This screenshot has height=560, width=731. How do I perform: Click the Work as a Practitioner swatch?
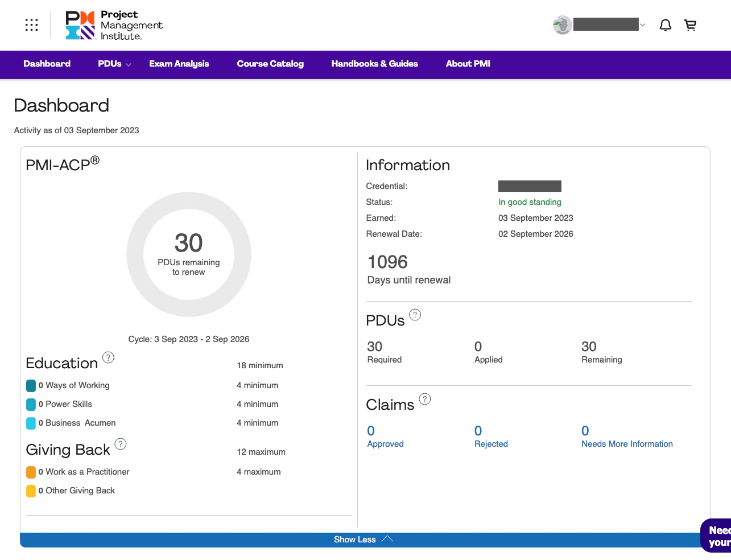pos(31,472)
